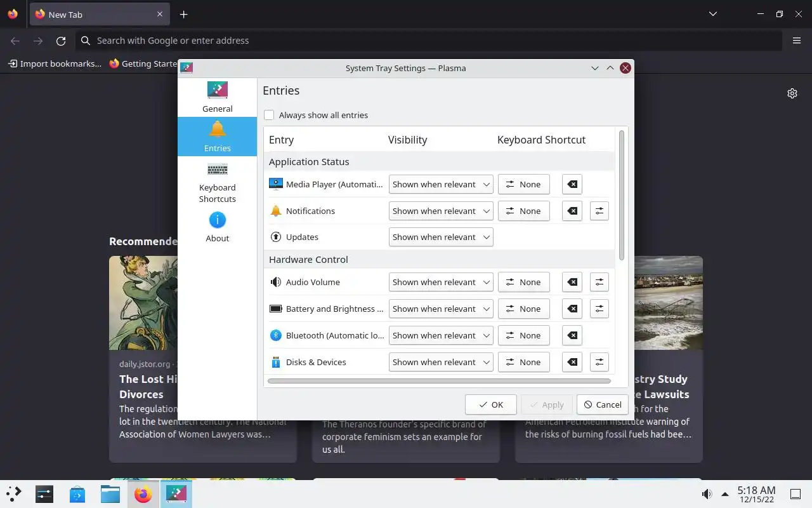The height and width of the screenshot is (508, 812).
Task: Configure the Notifications entry
Action: pyautogui.click(x=599, y=211)
